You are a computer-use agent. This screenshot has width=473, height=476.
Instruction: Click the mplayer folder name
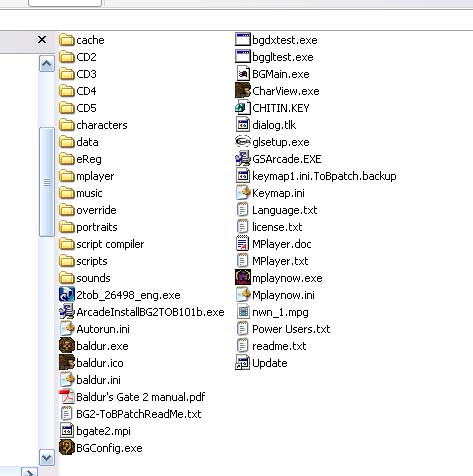[95, 176]
